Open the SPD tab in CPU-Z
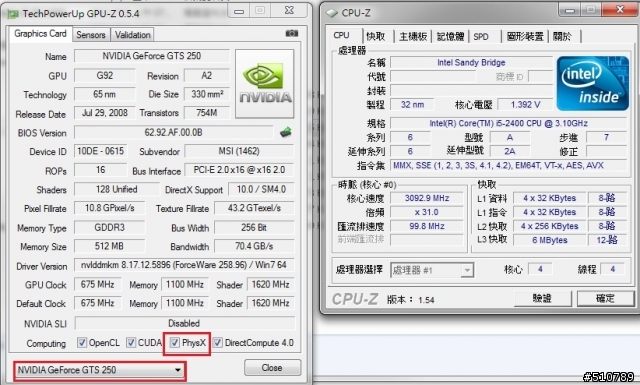The image size is (640, 385). (481, 37)
